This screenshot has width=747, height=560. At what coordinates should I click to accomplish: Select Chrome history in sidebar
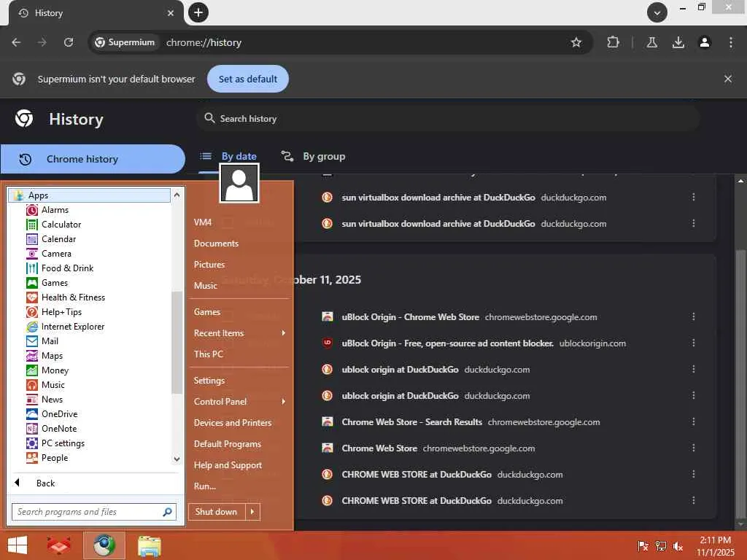[93, 159]
